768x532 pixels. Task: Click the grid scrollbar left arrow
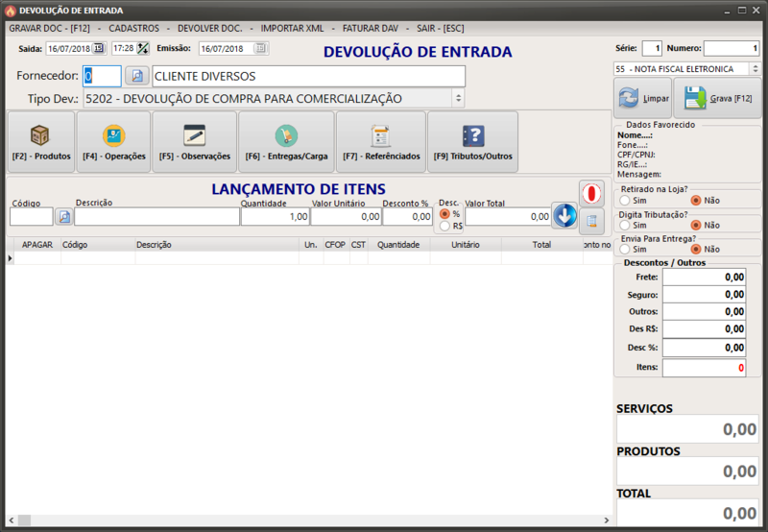click(x=12, y=520)
